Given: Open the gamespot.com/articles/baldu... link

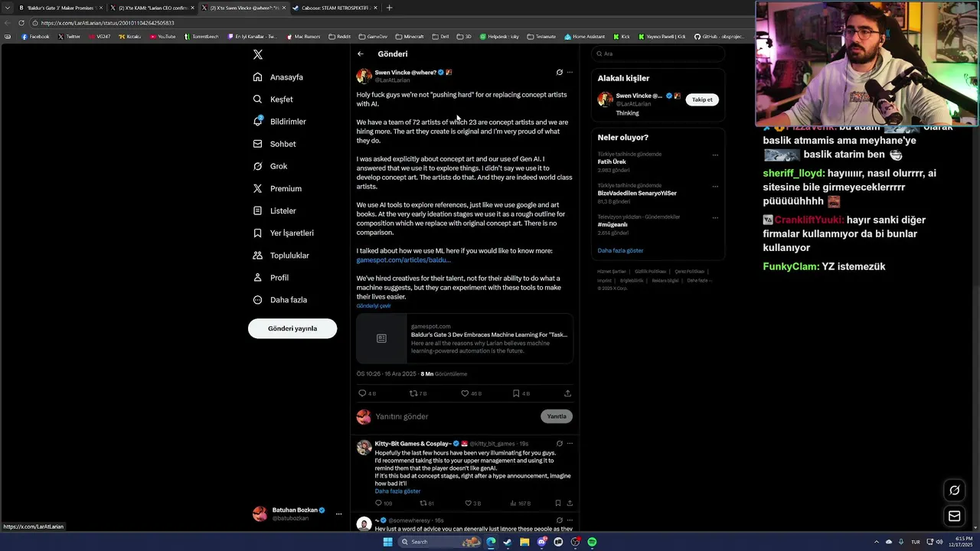Looking at the screenshot, I should [x=403, y=260].
